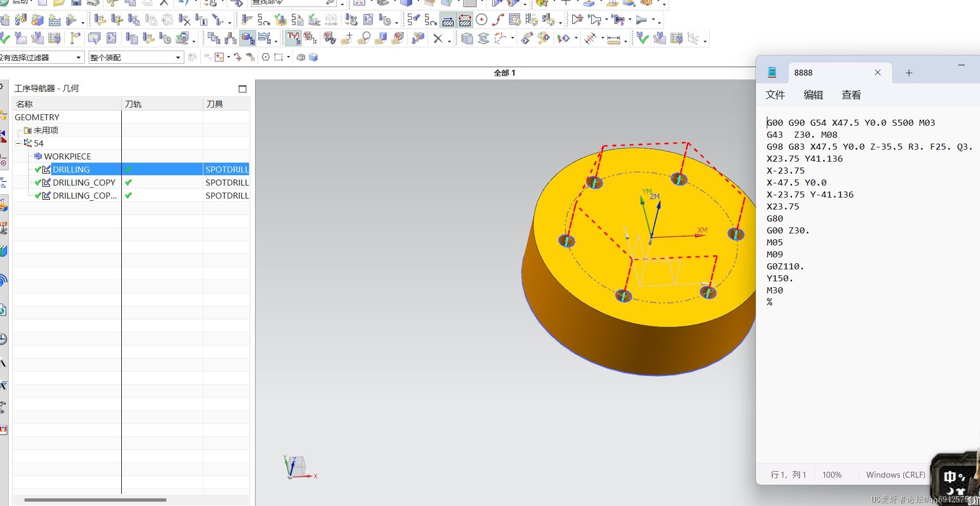This screenshot has height=506, width=980.
Task: Click the navigator horizontal scrollbar
Action: (x=95, y=499)
